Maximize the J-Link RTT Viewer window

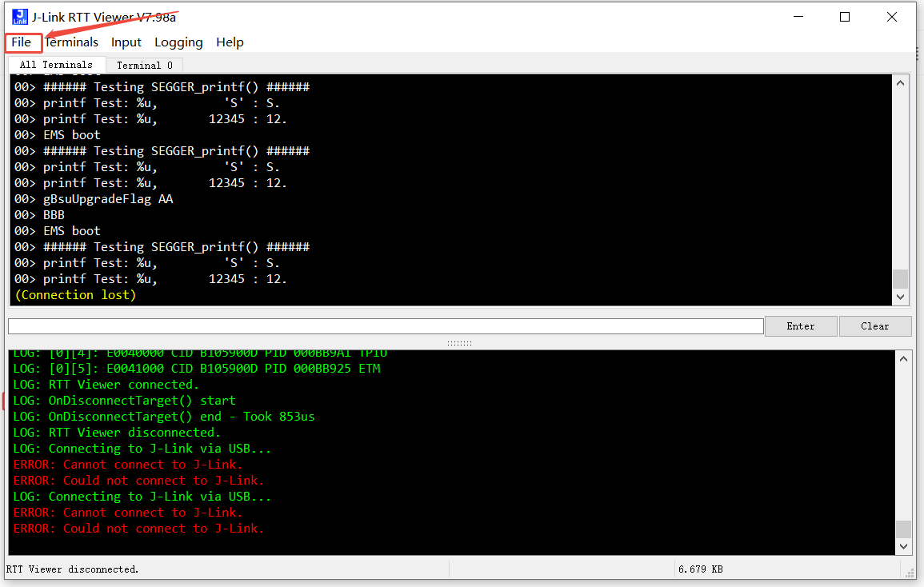coord(845,17)
